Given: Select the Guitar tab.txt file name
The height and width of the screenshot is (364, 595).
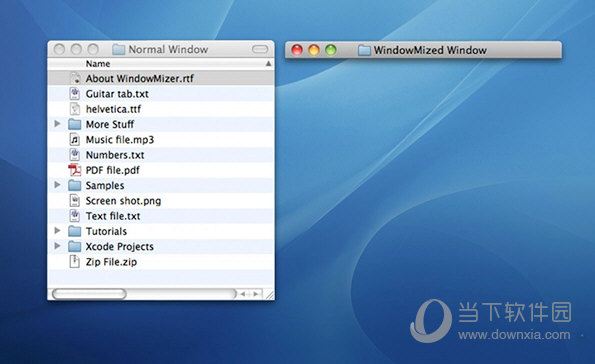Looking at the screenshot, I should click(117, 94).
